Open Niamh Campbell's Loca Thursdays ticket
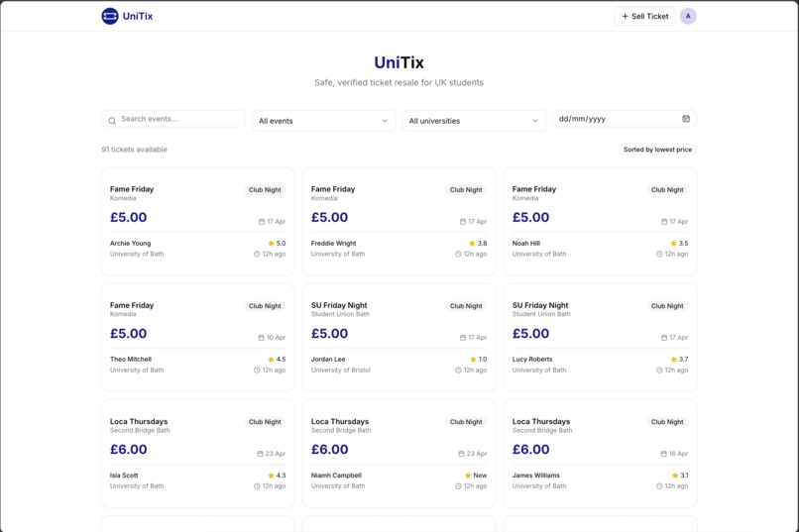This screenshot has width=799, height=532. point(399,454)
